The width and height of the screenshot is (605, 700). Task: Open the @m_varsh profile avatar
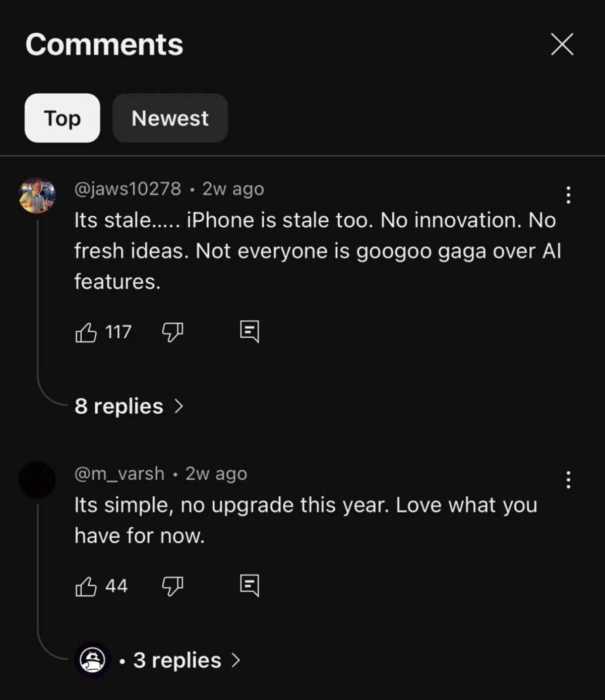point(37,480)
